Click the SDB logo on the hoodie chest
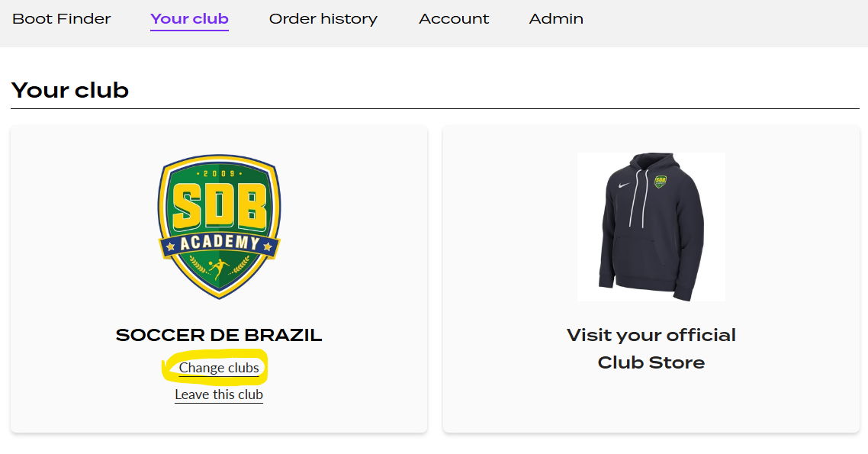This screenshot has height=454, width=868. pos(661,181)
